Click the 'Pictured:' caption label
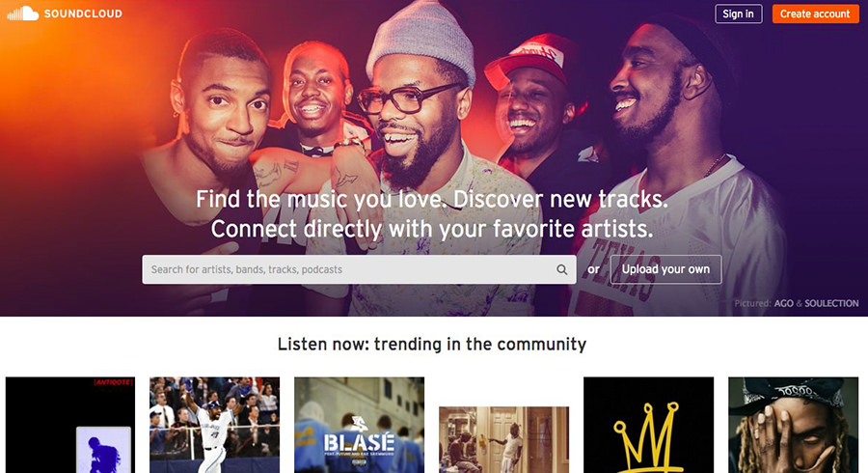This screenshot has width=868, height=473. coord(752,303)
